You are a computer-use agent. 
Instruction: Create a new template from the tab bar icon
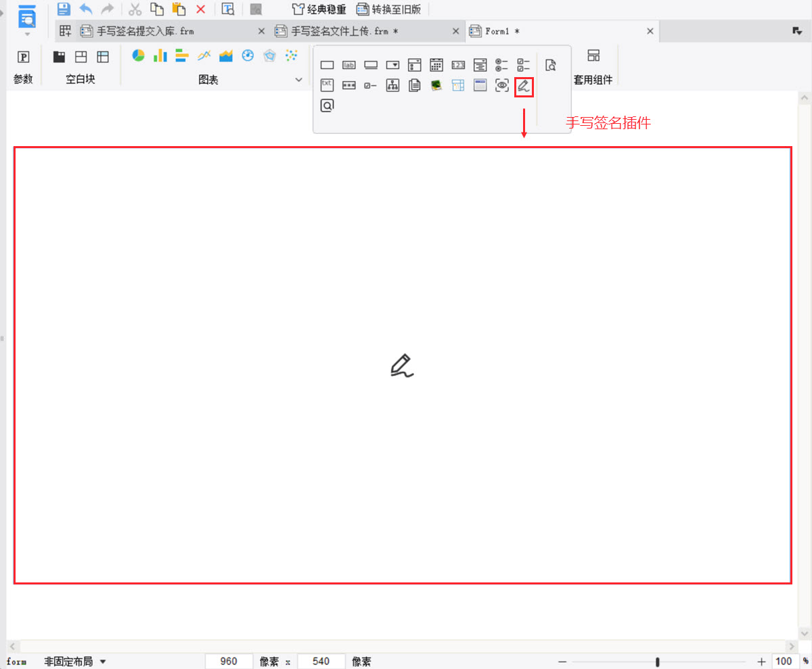(65, 30)
